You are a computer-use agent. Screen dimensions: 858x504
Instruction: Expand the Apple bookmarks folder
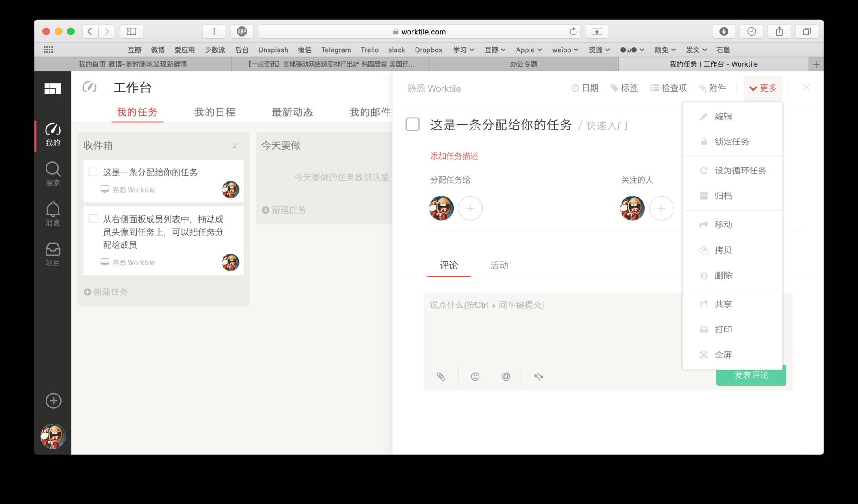coord(529,50)
